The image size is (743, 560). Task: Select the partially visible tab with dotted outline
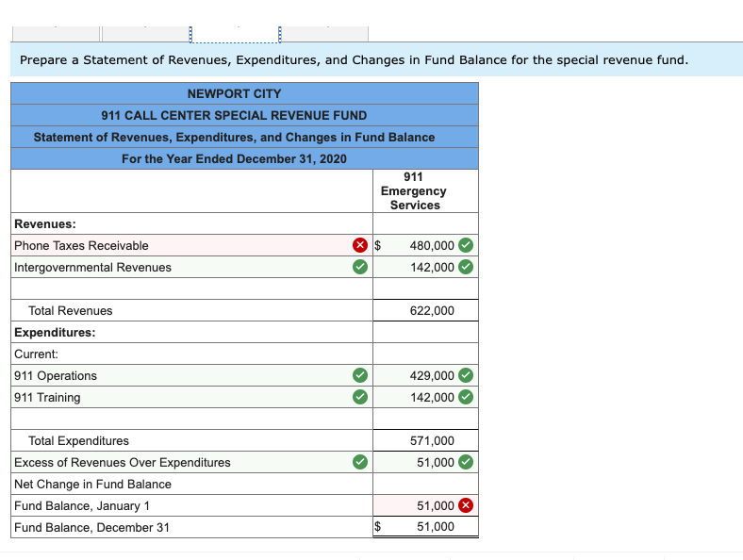[235, 35]
